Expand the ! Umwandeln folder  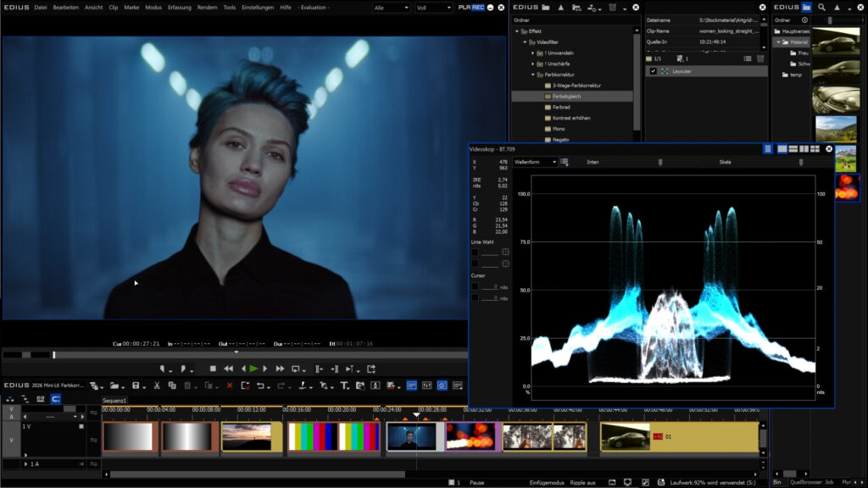tap(534, 53)
